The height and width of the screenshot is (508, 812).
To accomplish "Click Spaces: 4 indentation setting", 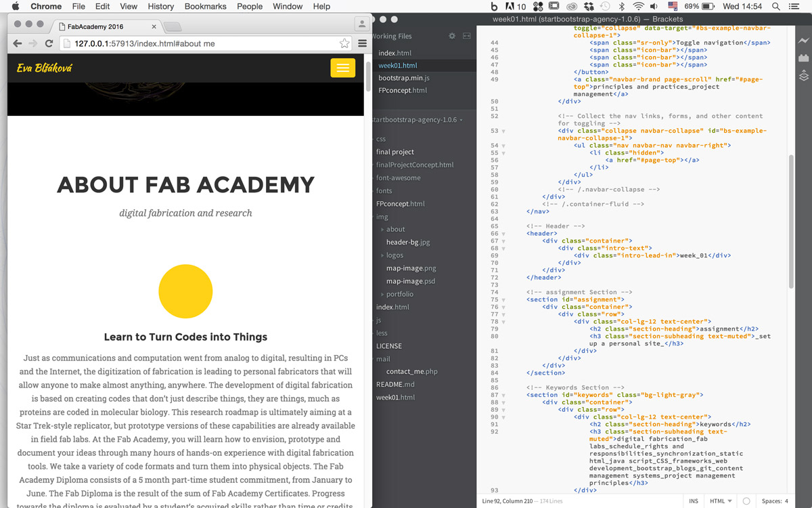I will pos(775,501).
